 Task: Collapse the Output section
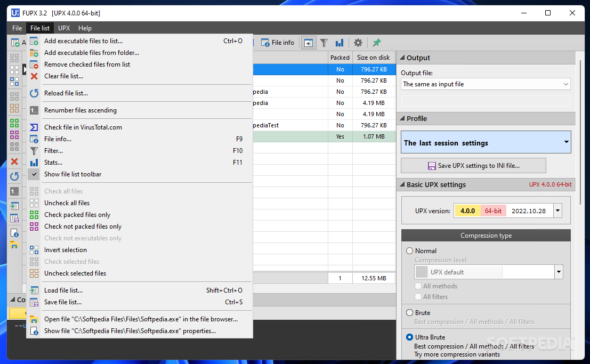tap(402, 58)
